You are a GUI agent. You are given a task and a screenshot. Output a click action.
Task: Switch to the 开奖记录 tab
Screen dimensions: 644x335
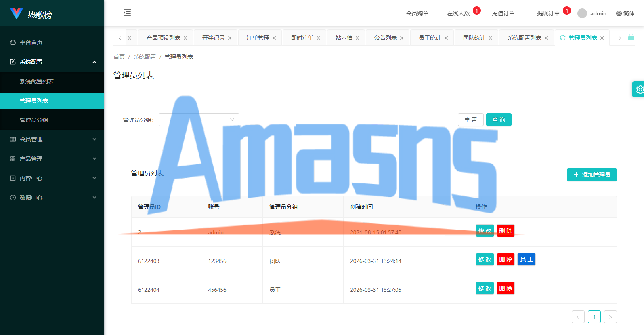[x=213, y=38]
